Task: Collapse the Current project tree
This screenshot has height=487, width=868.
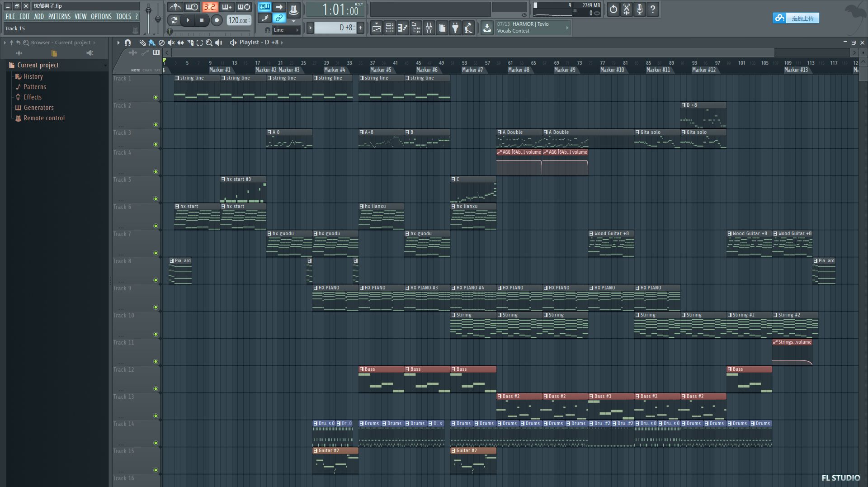Action: coord(105,66)
